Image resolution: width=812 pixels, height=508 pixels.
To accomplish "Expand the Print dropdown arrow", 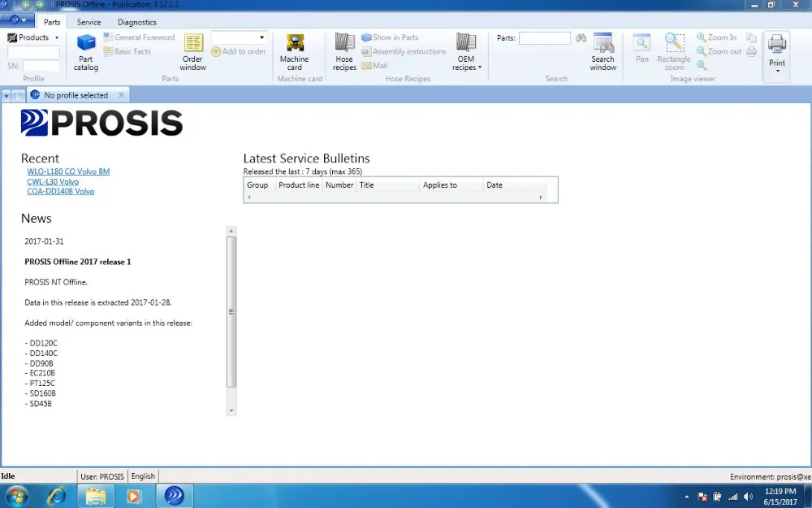I will 777,71.
